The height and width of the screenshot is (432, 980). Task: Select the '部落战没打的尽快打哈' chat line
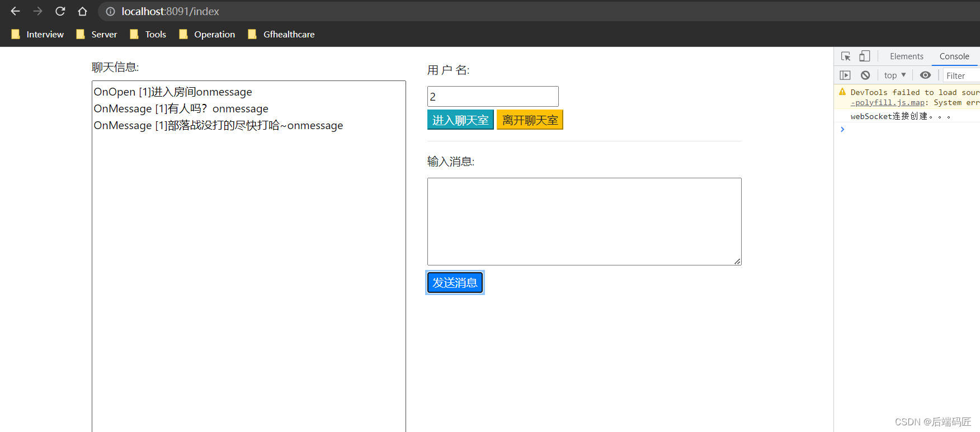click(218, 125)
